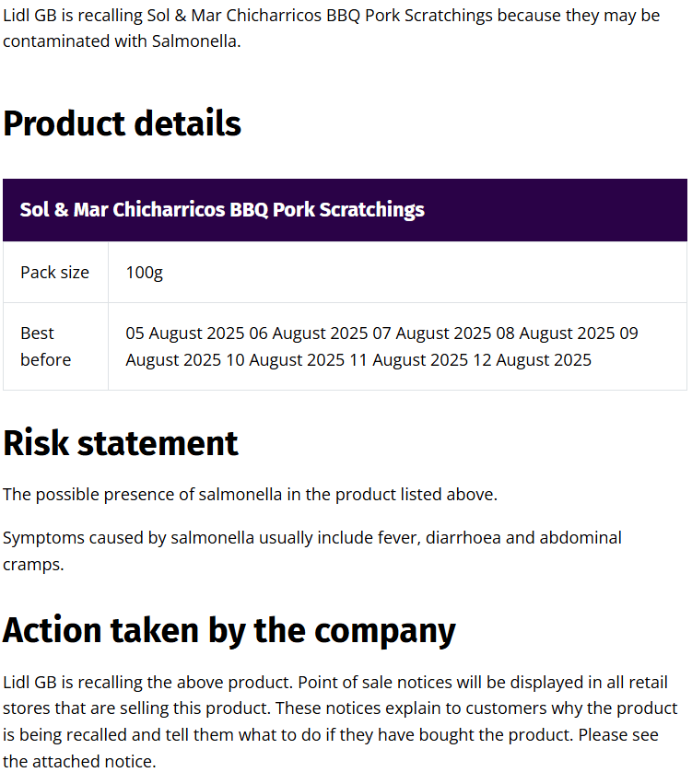Select the "Best before" label cell
This screenshot has width=692, height=784.
(46, 346)
